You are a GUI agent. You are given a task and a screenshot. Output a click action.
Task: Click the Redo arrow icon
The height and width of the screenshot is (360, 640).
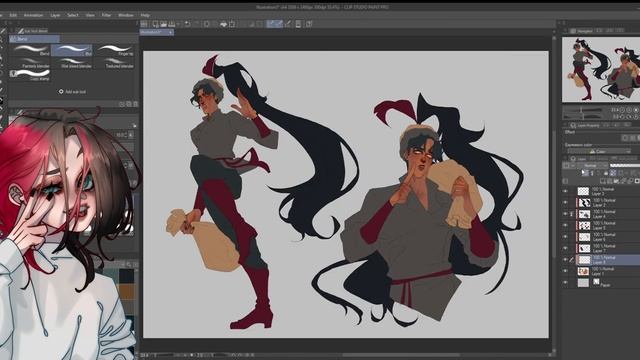tap(196, 24)
